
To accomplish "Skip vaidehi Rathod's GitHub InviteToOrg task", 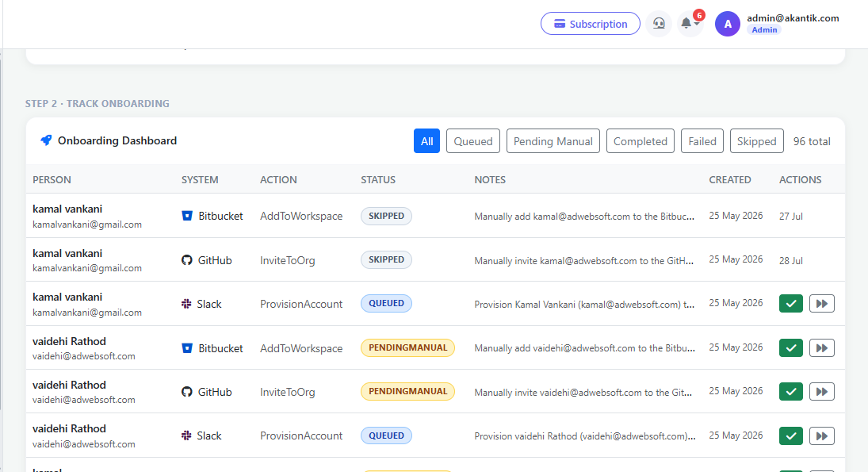I will [822, 392].
